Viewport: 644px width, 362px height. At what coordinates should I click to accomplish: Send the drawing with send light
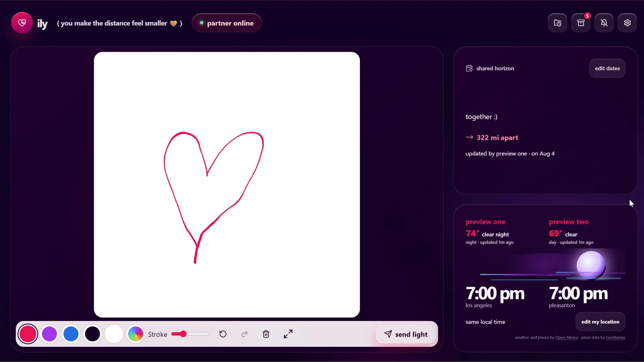tap(406, 334)
